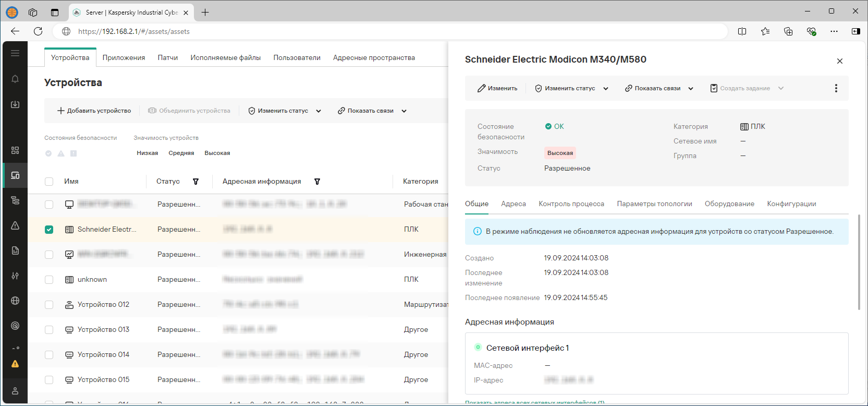Click the Добавить устройство button
This screenshot has height=406, width=868.
click(94, 111)
